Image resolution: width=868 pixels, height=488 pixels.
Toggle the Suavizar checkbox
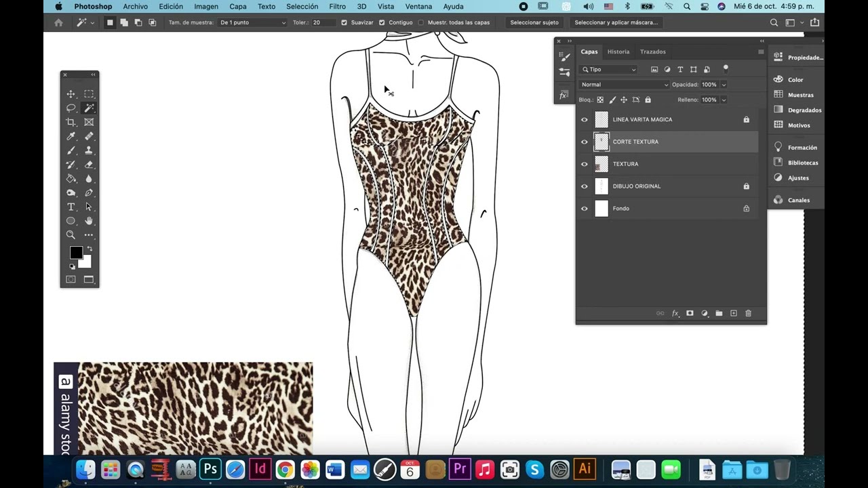click(344, 22)
